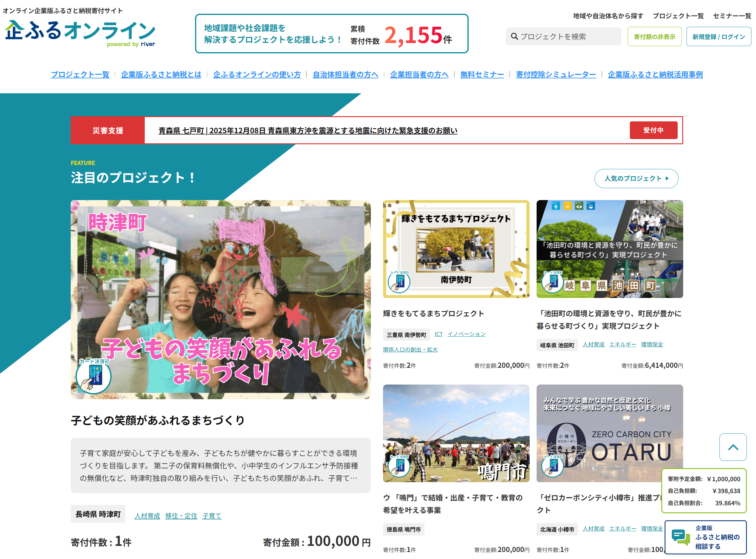756x559 pixels.
Task: Click the scroll-to-top chevron button
Action: click(x=733, y=447)
